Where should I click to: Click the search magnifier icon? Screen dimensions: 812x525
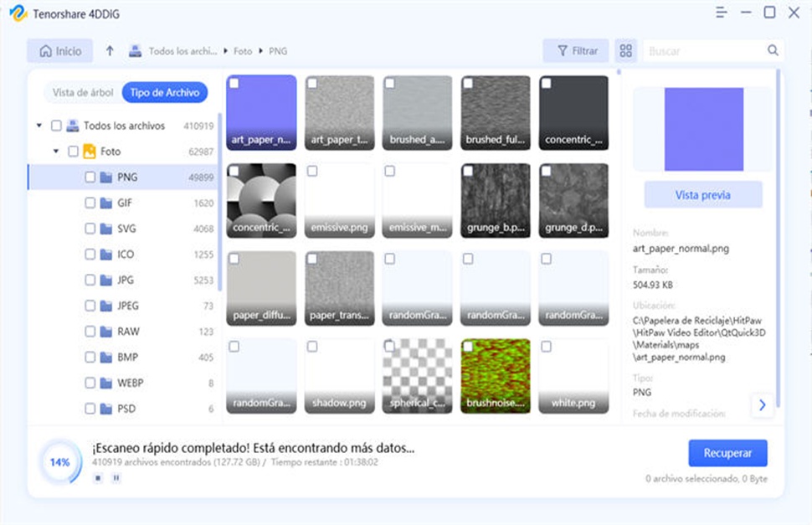(x=773, y=51)
